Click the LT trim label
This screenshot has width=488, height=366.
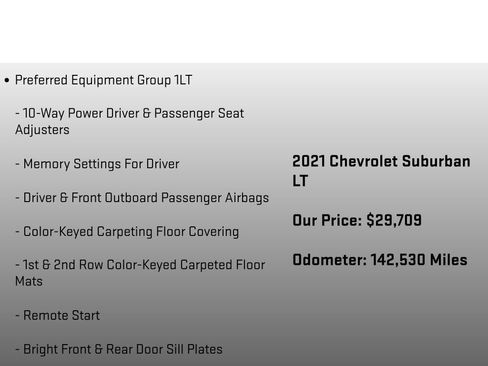300,181
